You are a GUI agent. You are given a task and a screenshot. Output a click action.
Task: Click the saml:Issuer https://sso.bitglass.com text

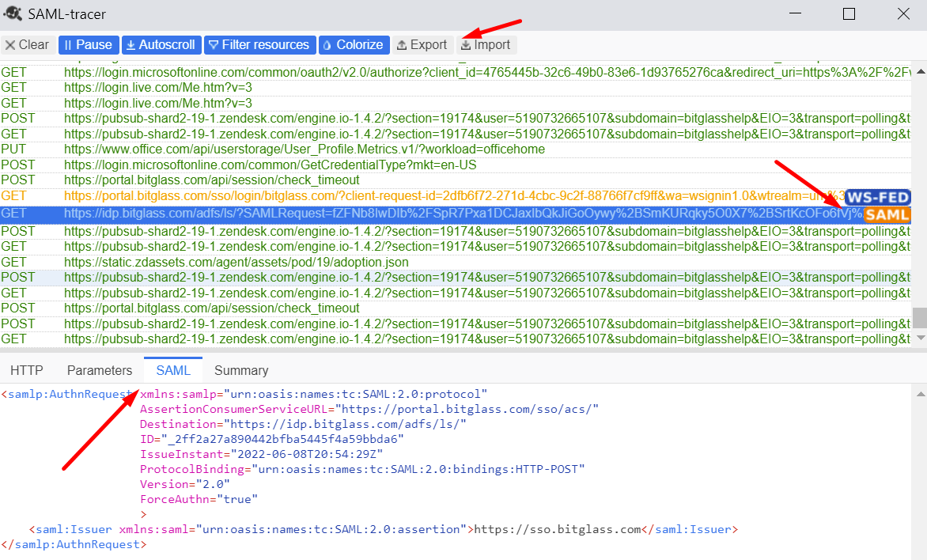[x=558, y=529]
